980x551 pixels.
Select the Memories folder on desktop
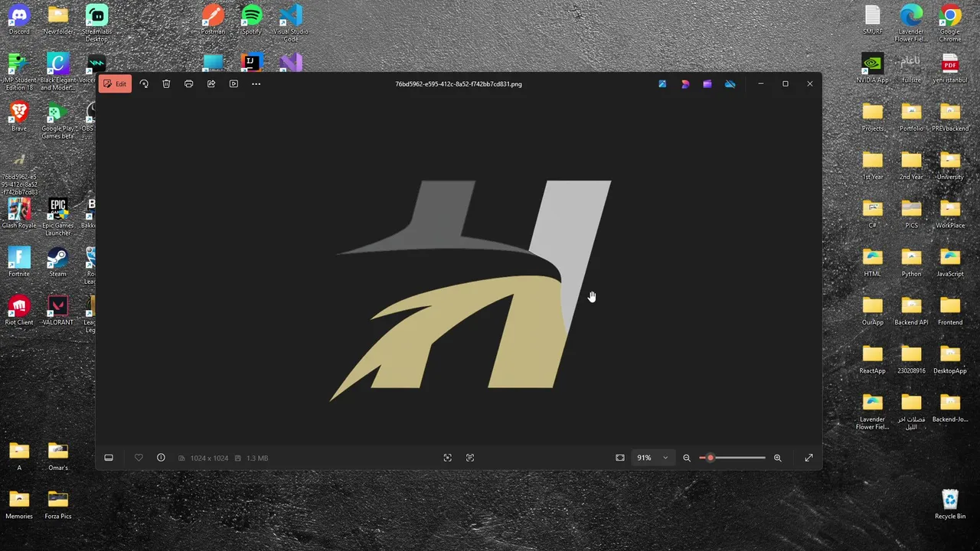pyautogui.click(x=19, y=504)
